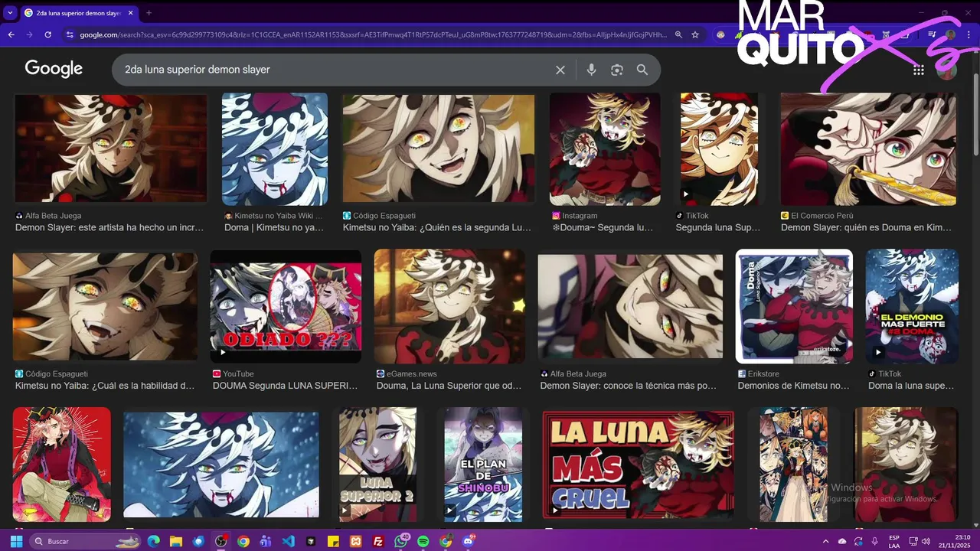980x551 pixels.
Task: Go back to the previous page
Action: 11,34
